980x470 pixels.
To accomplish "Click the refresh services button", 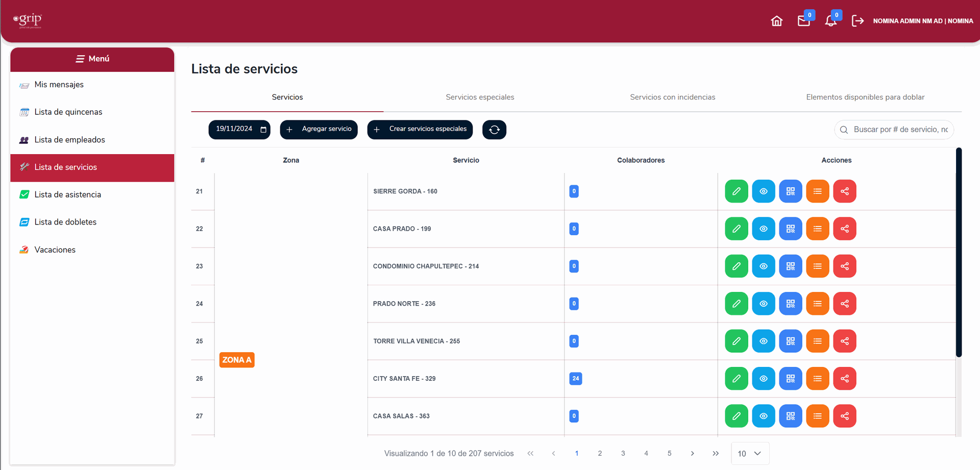I will pos(494,130).
